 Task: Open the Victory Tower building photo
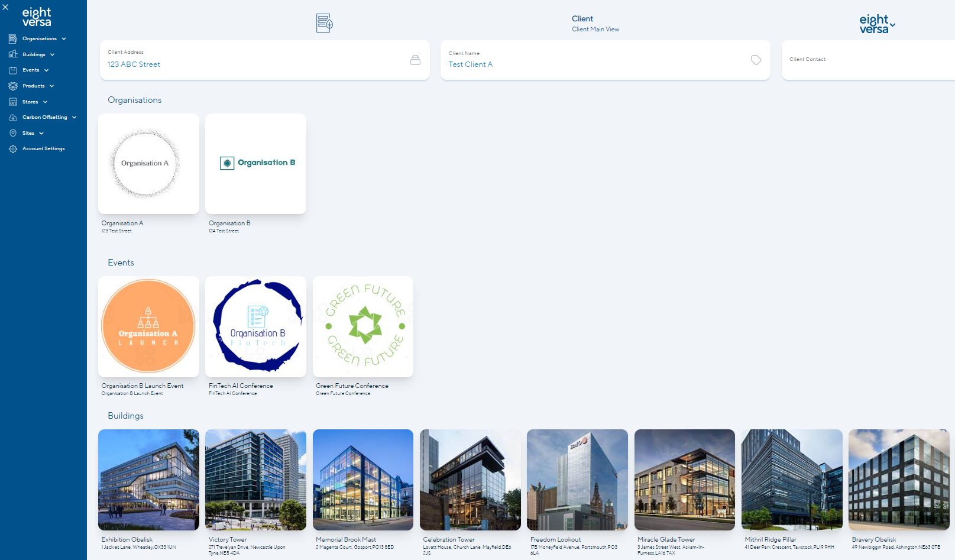click(x=255, y=480)
